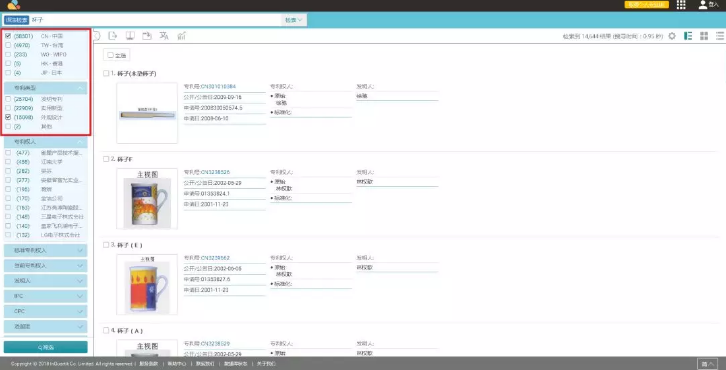The image size is (726, 370).
Task: Open the language selector in footer corner
Action: tap(707, 364)
